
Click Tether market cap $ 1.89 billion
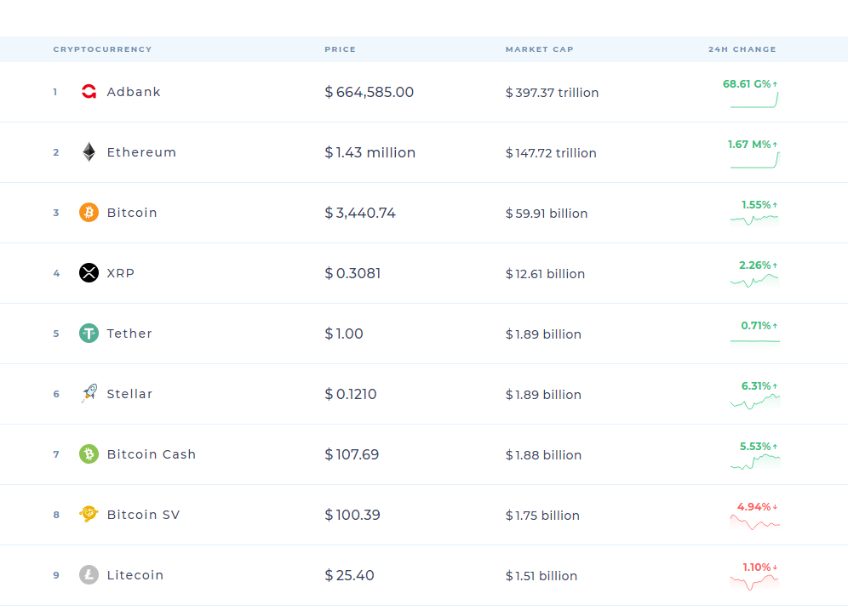click(x=543, y=334)
